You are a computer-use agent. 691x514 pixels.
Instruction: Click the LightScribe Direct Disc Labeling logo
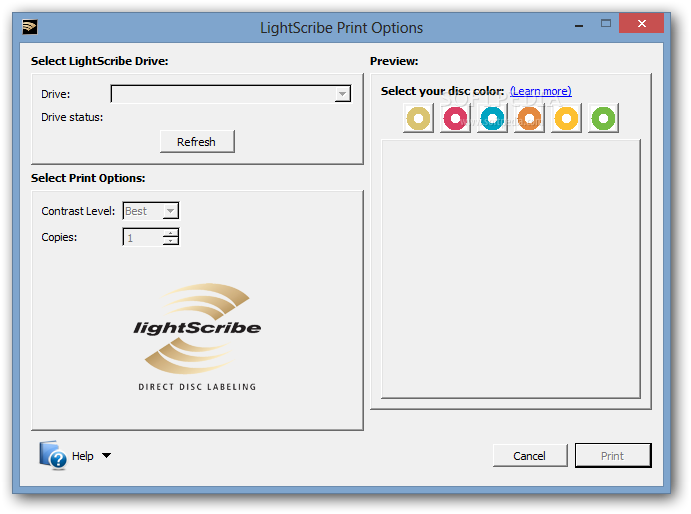tap(197, 337)
